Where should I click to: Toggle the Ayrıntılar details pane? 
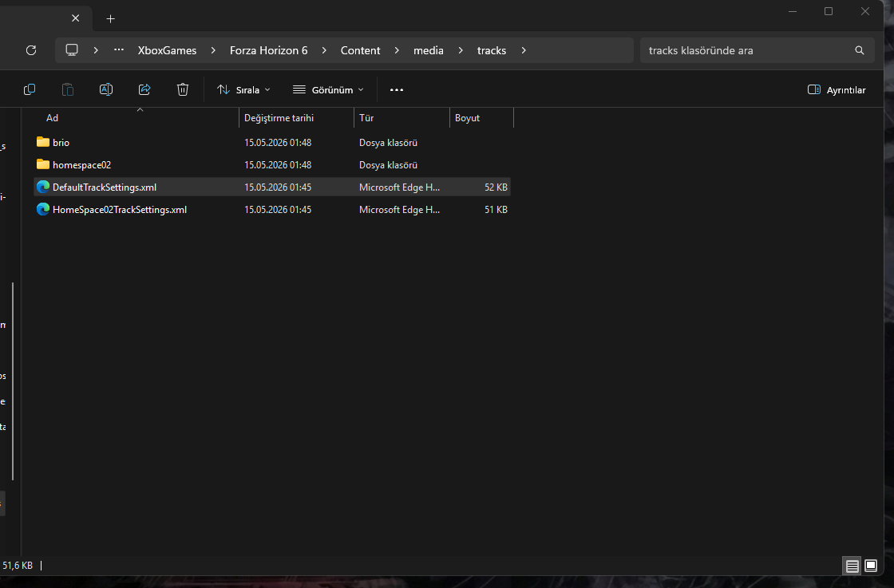point(837,89)
